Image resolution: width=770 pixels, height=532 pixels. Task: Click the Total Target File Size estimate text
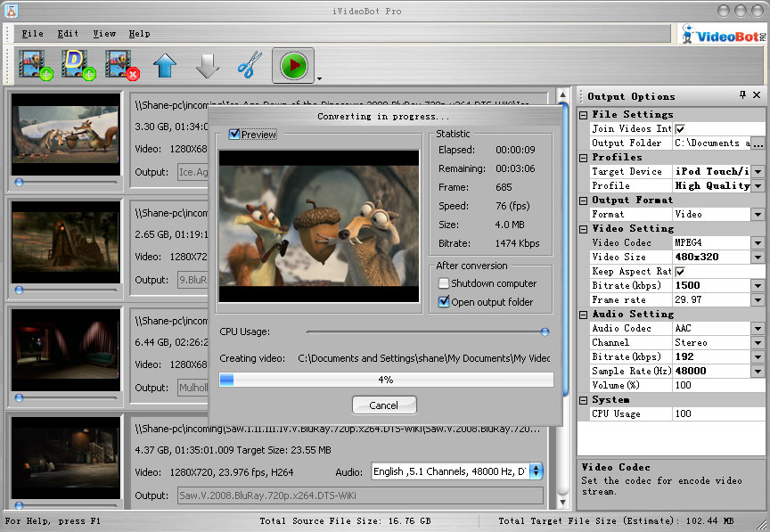click(616, 520)
